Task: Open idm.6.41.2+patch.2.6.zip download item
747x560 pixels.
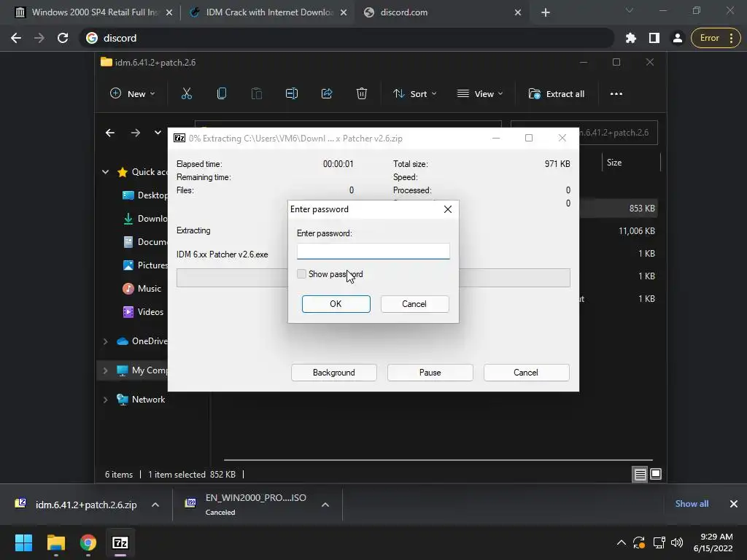Action: 76,505
